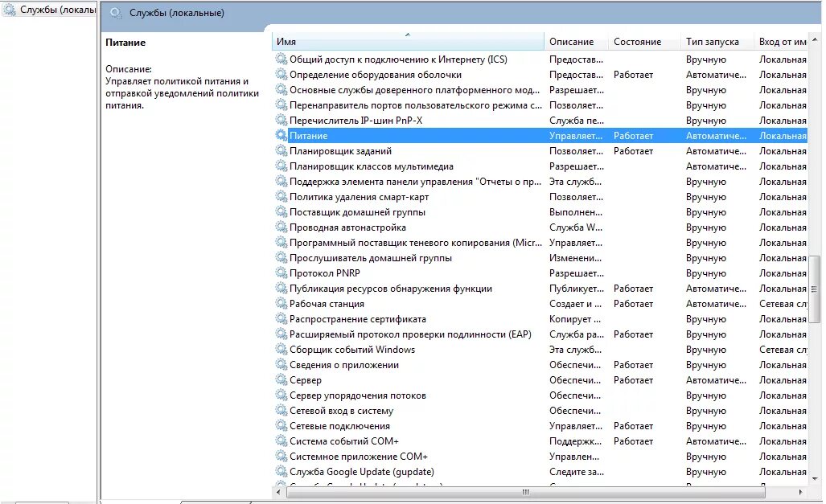Click the gear icon beside Питание service
The height and width of the screenshot is (504, 826).
281,135
